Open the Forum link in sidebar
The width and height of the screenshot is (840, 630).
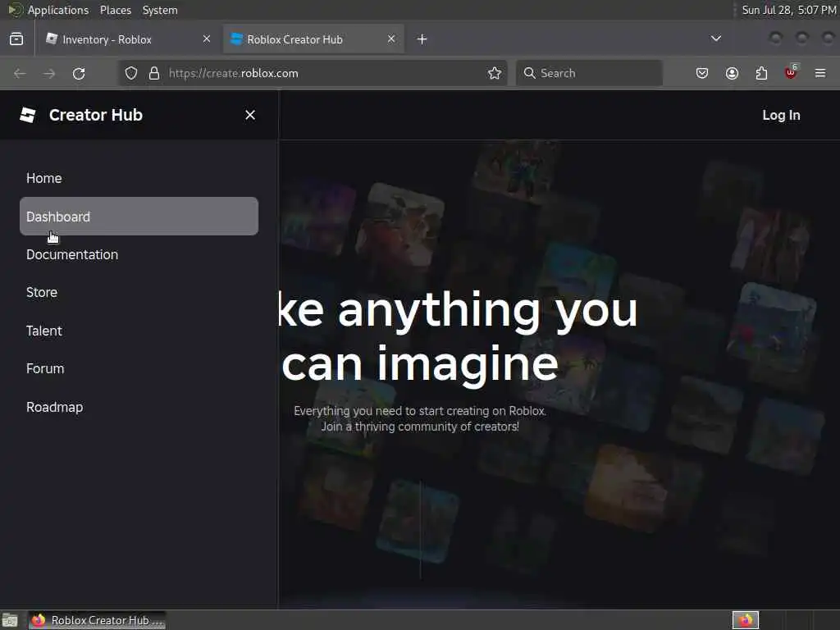tap(139, 369)
